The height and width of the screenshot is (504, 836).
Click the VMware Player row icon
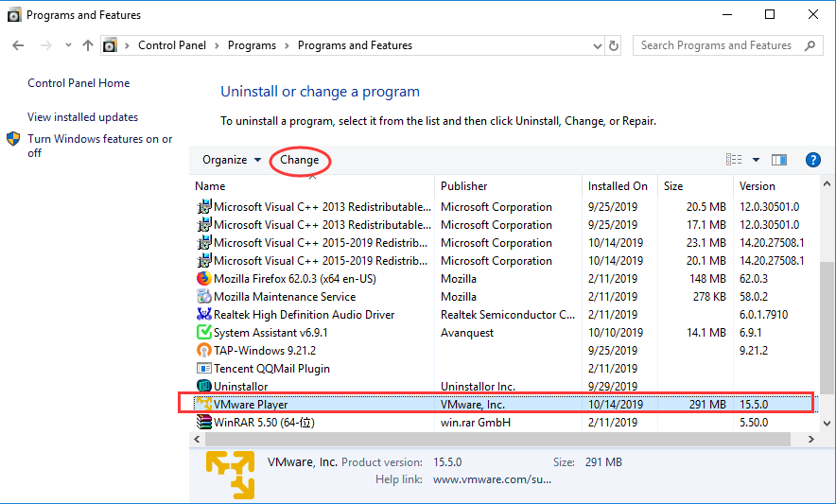[203, 404]
